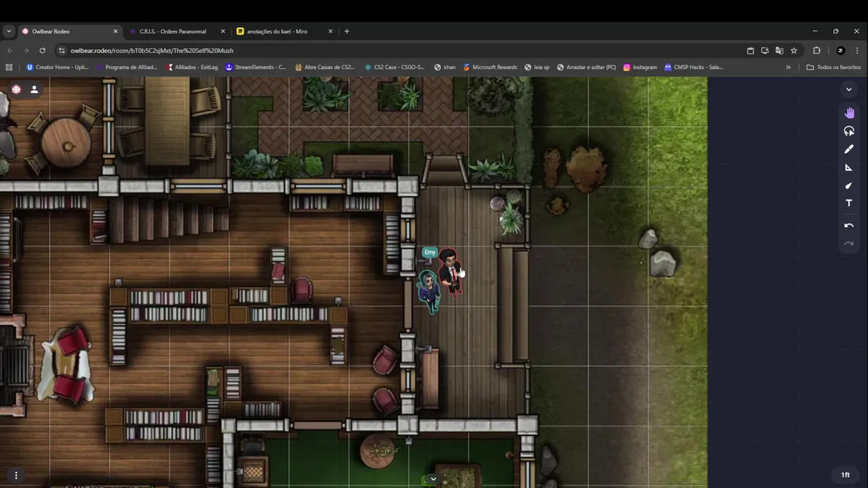Redo action in Owlbear toolbar

pos(849,244)
